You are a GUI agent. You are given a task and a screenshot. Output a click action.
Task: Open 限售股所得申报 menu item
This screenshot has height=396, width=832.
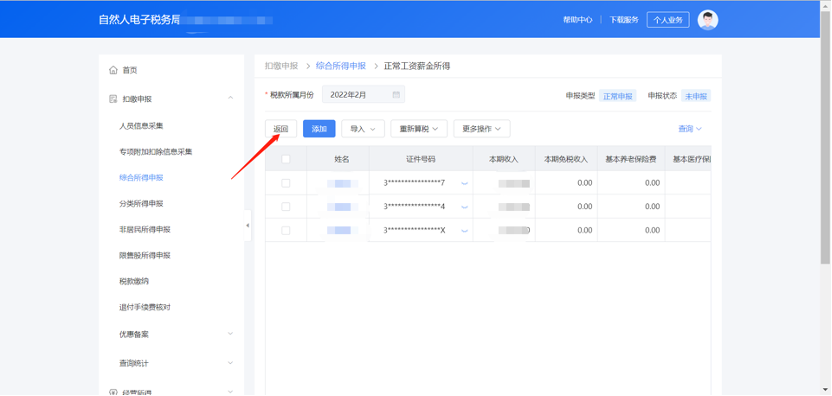145,255
